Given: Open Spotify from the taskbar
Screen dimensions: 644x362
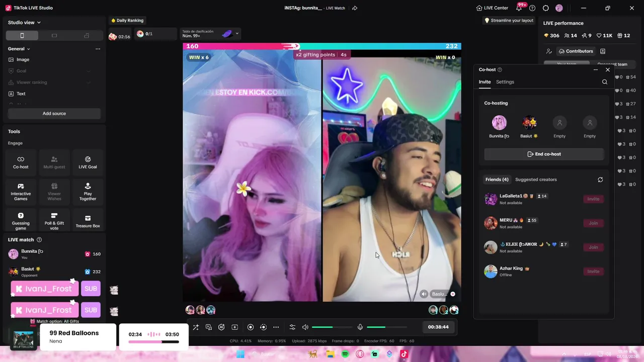Looking at the screenshot, I should [345, 354].
